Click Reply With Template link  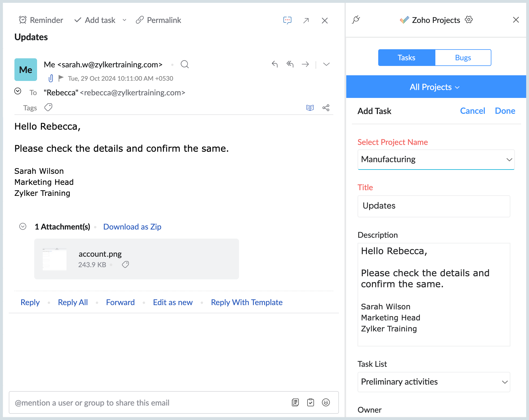pyautogui.click(x=247, y=302)
